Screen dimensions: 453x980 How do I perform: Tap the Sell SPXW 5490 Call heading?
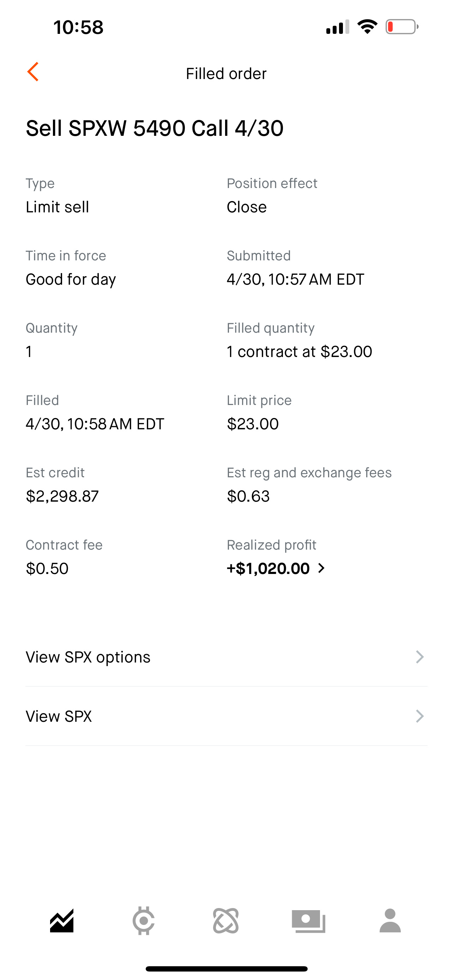coord(155,128)
